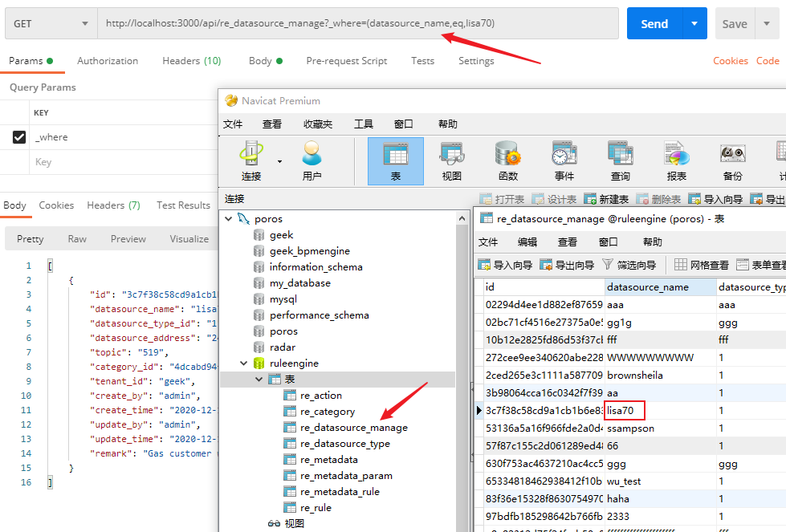
Task: Open the Code link in Postman
Action: point(768,60)
